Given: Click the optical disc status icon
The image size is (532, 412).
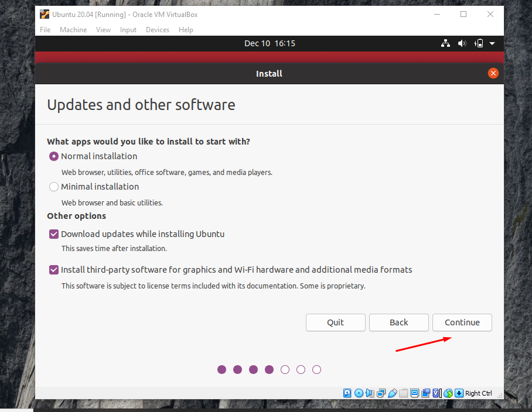Looking at the screenshot, I should pyautogui.click(x=359, y=393).
